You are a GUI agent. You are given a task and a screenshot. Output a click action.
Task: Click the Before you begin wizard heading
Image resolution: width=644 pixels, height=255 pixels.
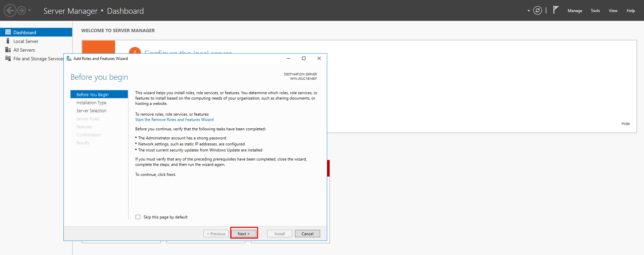tap(99, 77)
